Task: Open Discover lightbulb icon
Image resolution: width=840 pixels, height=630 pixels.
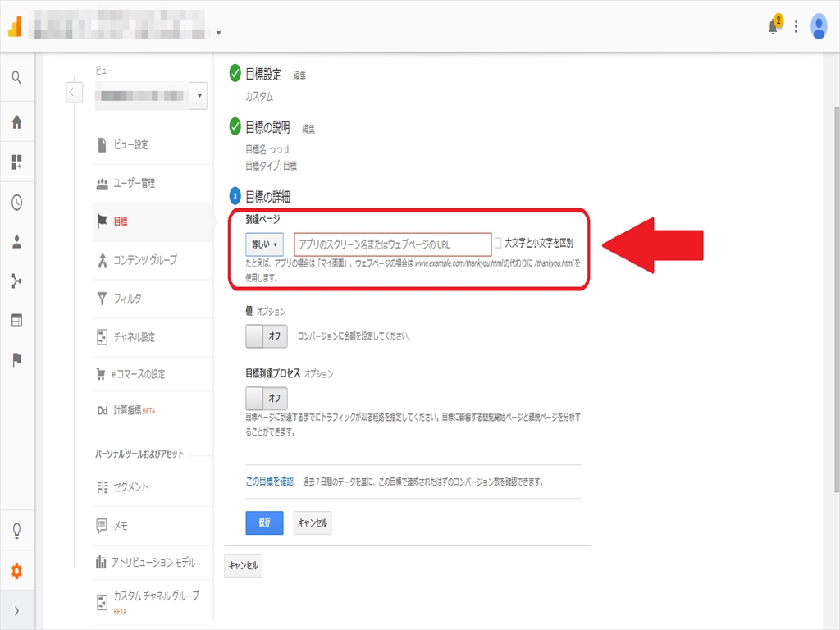Action: (16, 531)
